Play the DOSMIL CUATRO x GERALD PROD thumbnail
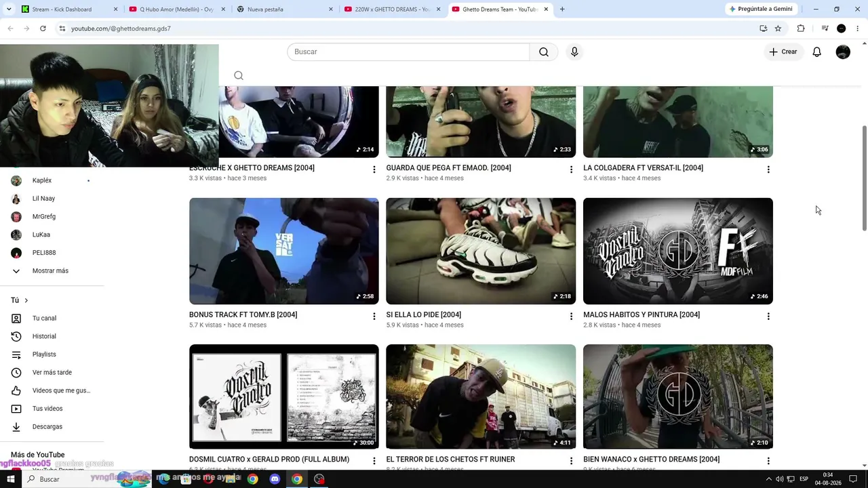The image size is (868, 488). (284, 396)
